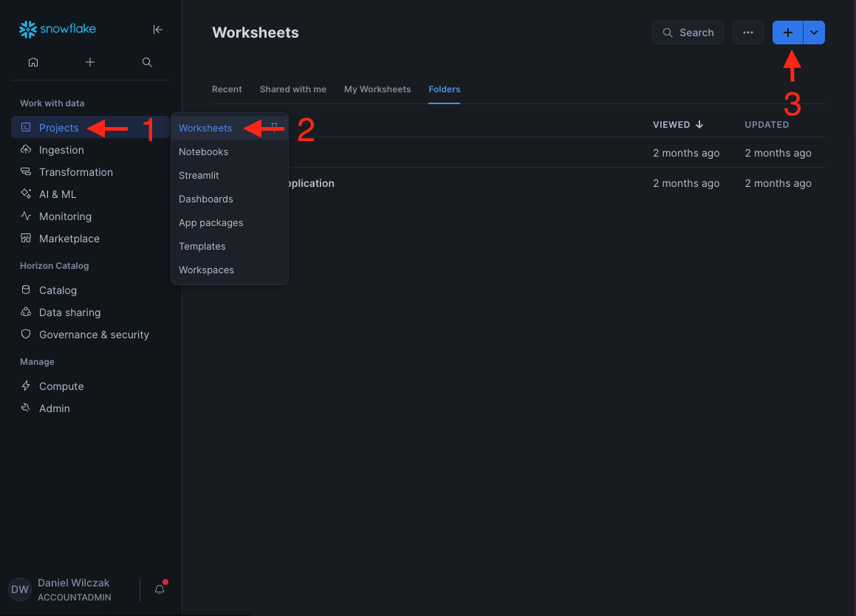Collapse the sidebar with the collapse icon
856x616 pixels.
157,30
